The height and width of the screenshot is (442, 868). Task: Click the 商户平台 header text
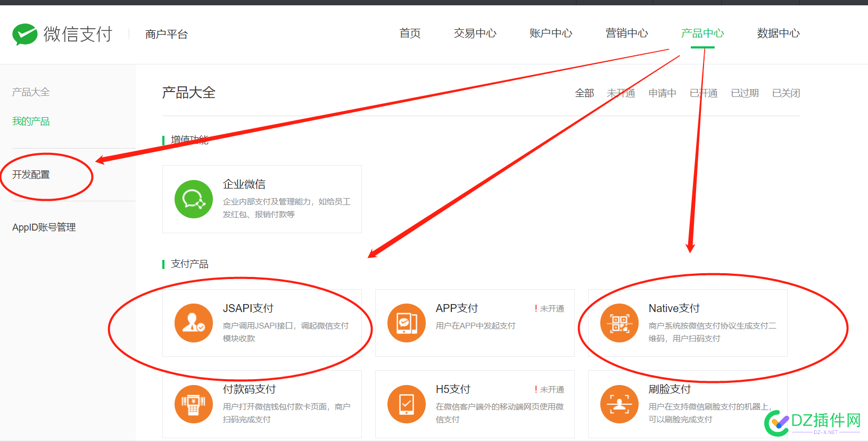click(167, 35)
